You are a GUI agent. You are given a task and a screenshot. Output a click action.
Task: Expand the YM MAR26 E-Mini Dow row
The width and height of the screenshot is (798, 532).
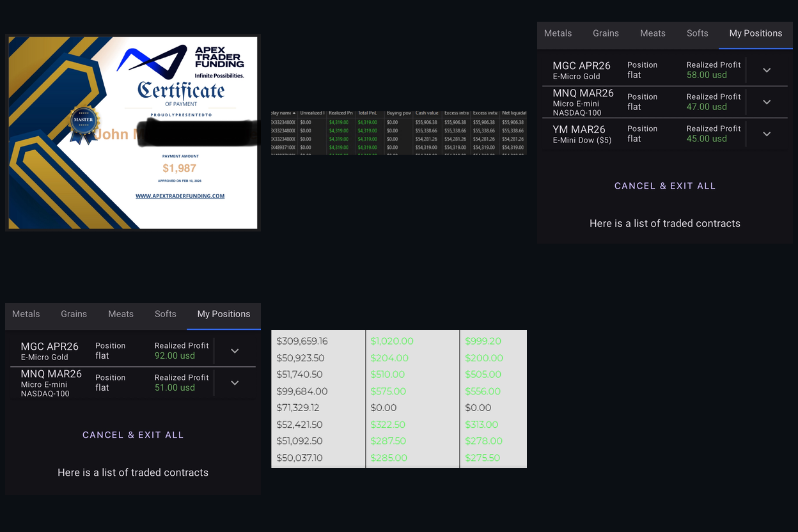[x=767, y=134]
